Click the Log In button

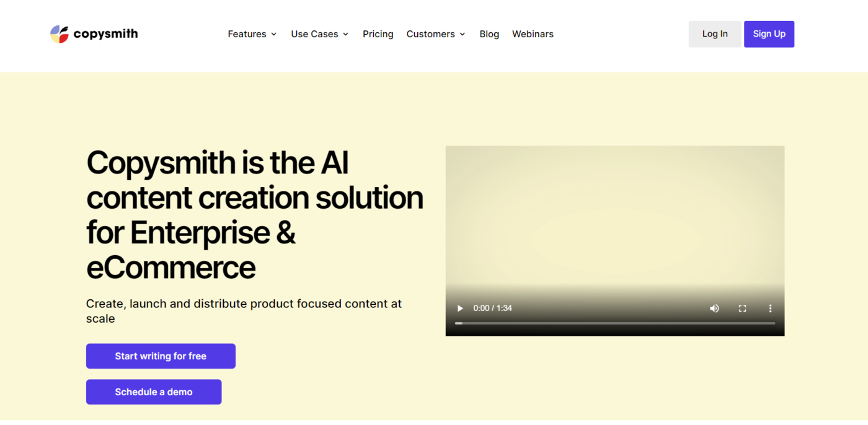point(714,34)
